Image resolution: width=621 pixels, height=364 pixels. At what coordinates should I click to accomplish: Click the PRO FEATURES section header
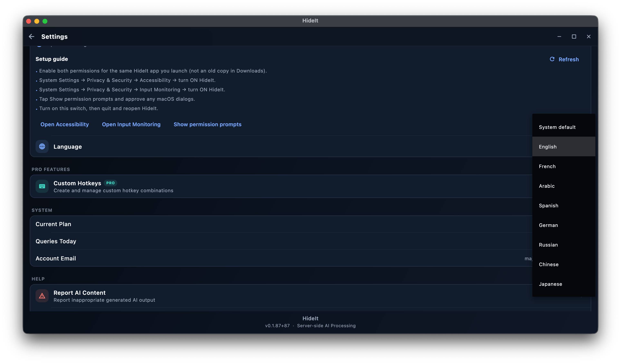(51, 169)
